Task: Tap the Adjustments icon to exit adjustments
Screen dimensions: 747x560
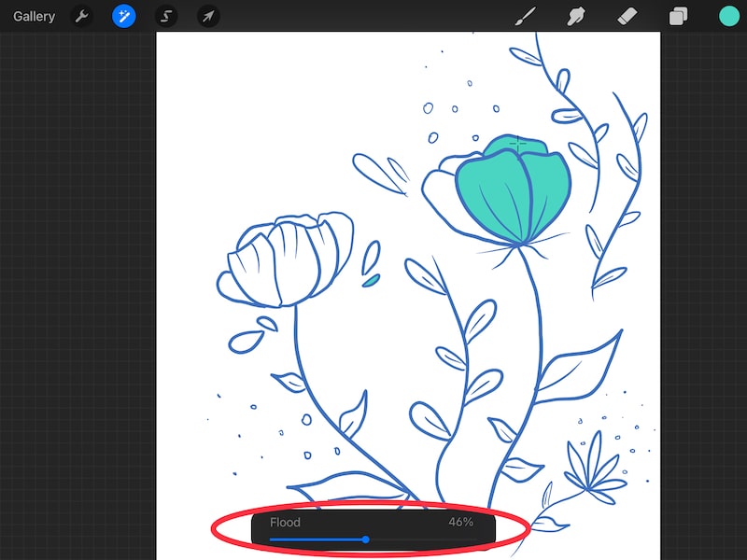Action: click(124, 16)
